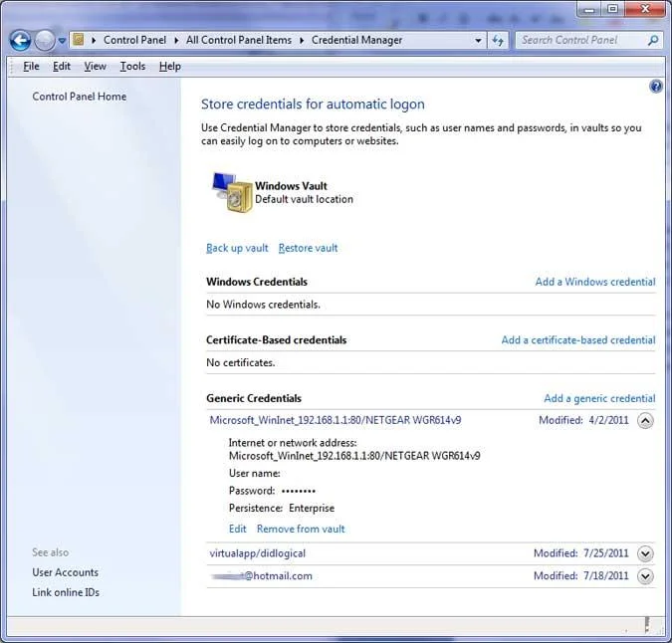This screenshot has width=672, height=643.
Task: Click Credential Manager breadcrumb segment
Action: point(356,40)
